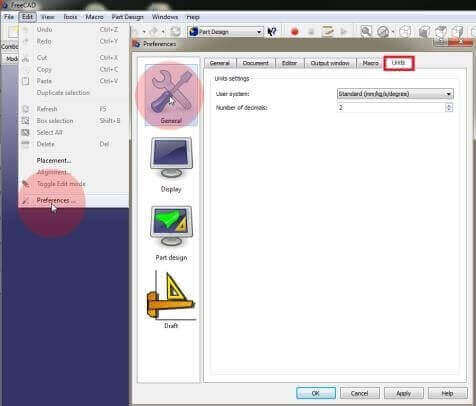Open the Macro menu in the menu bar
The height and width of the screenshot is (406, 476).
94,17
